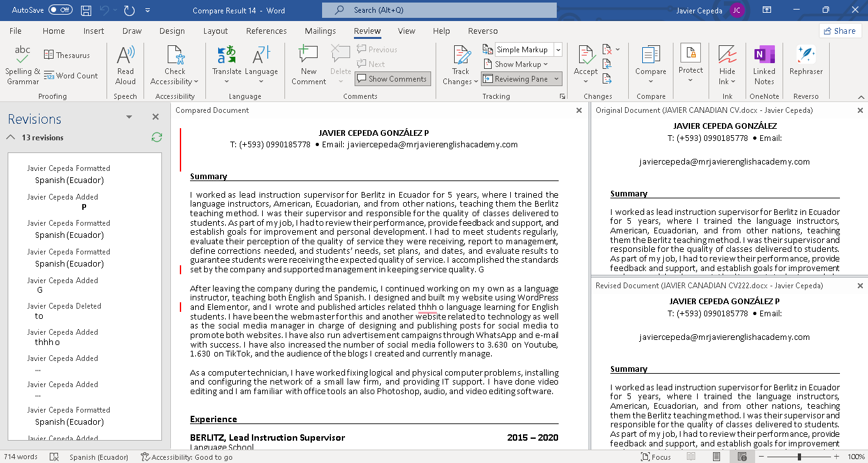Click the Search (Alt+Q) box

point(439,10)
